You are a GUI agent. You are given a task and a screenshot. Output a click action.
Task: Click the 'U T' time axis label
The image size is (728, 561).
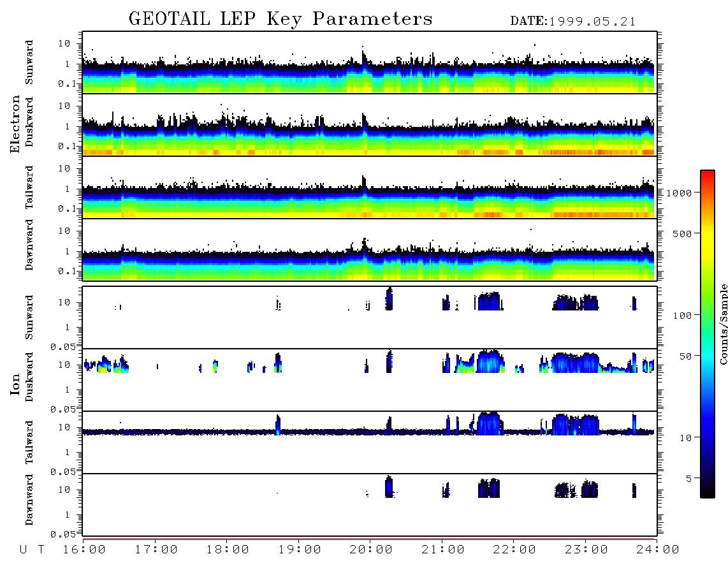[33, 550]
